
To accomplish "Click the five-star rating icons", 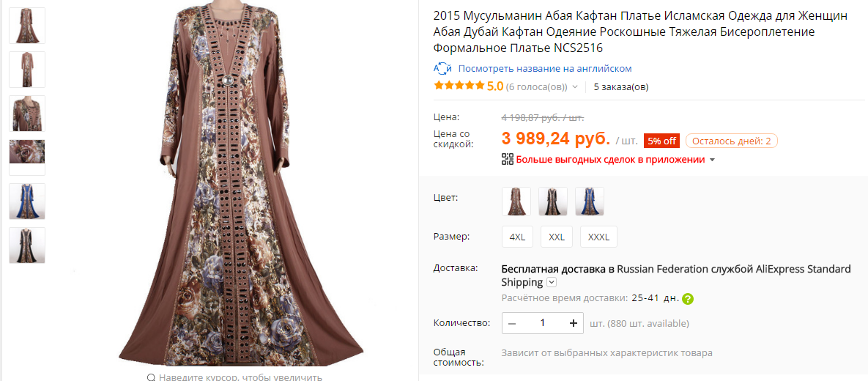I will (x=459, y=86).
